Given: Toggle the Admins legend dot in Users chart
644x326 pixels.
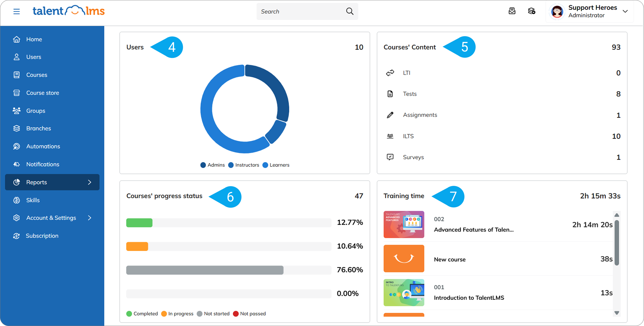Looking at the screenshot, I should click(x=203, y=165).
